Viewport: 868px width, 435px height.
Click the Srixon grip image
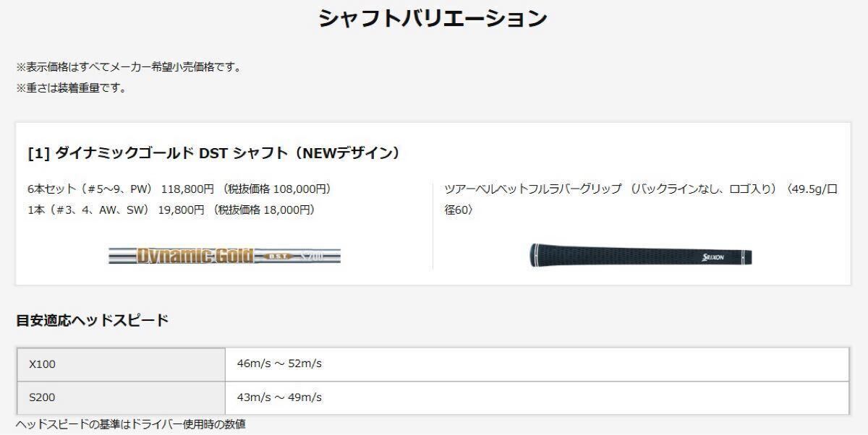641,257
